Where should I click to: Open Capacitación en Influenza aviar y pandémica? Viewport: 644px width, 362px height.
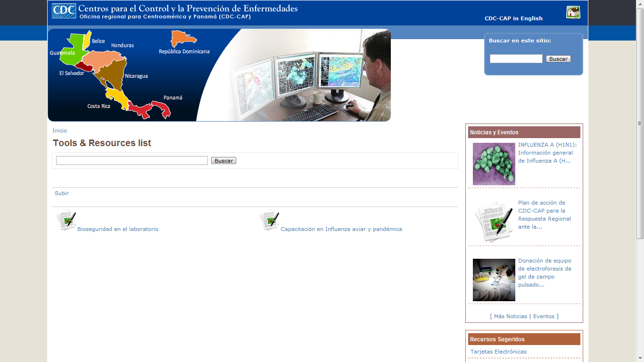pyautogui.click(x=341, y=229)
